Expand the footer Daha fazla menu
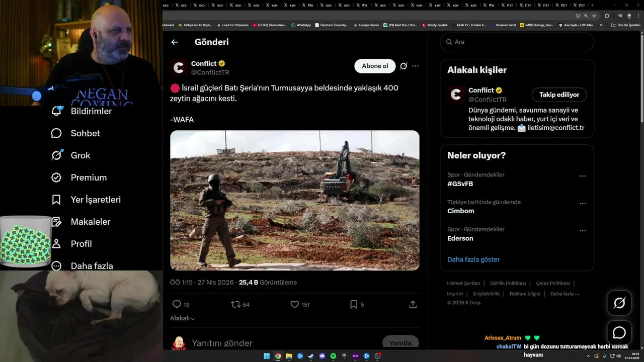The image size is (644, 362). coord(565,294)
